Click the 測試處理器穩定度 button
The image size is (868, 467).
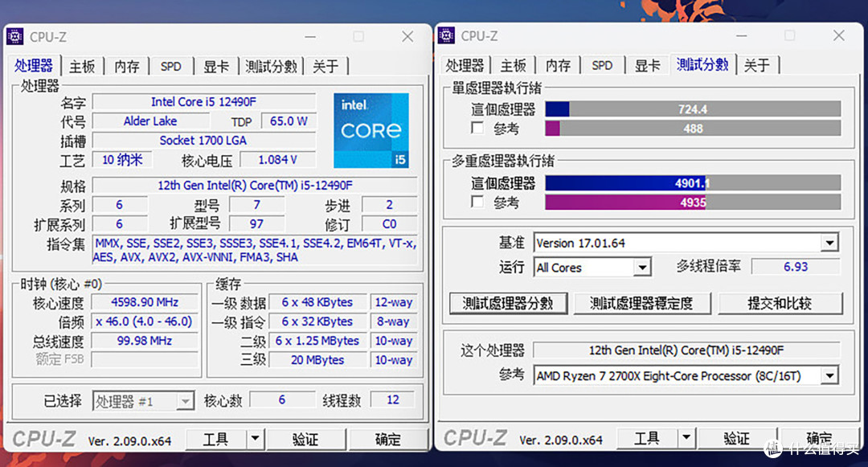coord(641,303)
